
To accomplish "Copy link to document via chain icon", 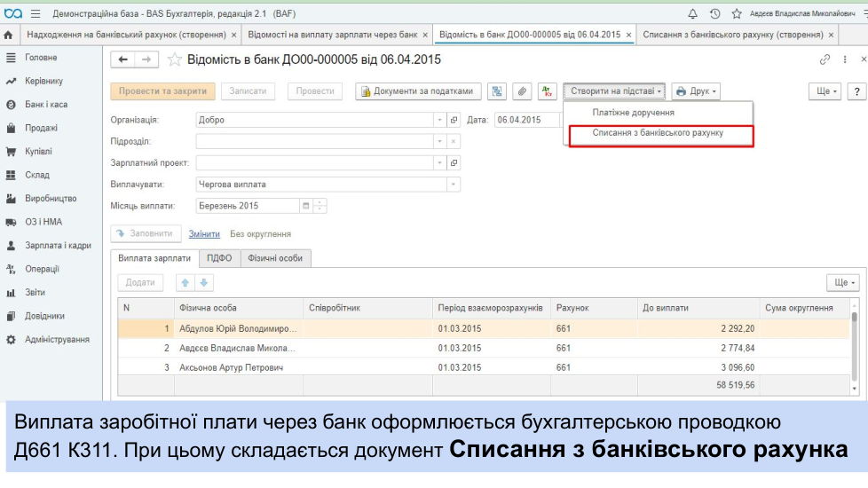I will point(825,59).
